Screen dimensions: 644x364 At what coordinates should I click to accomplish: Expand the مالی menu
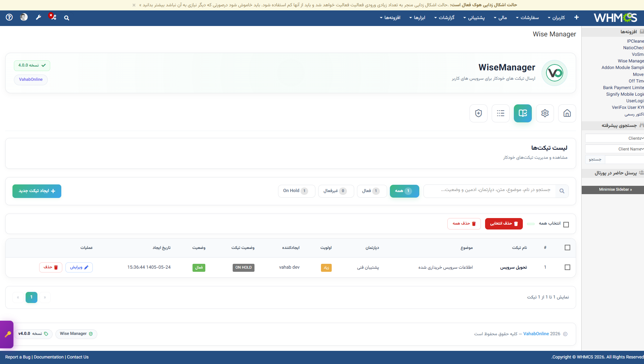click(500, 18)
